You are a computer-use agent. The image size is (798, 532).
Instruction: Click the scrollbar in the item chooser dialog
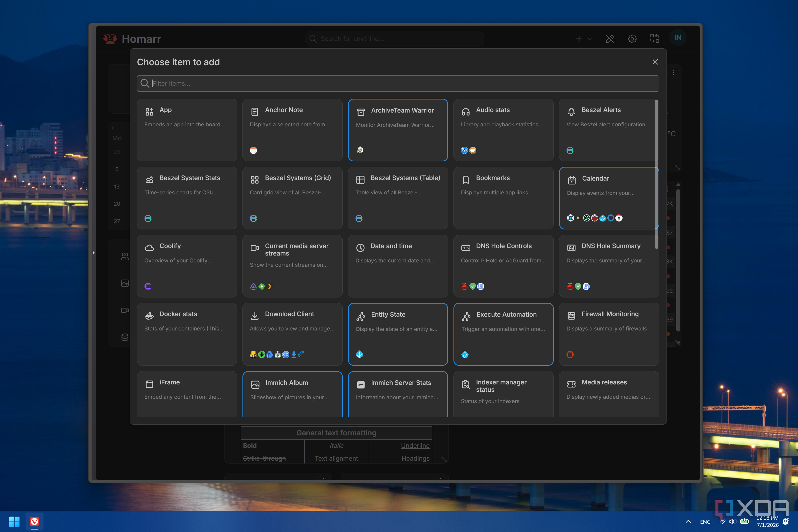coord(656,174)
